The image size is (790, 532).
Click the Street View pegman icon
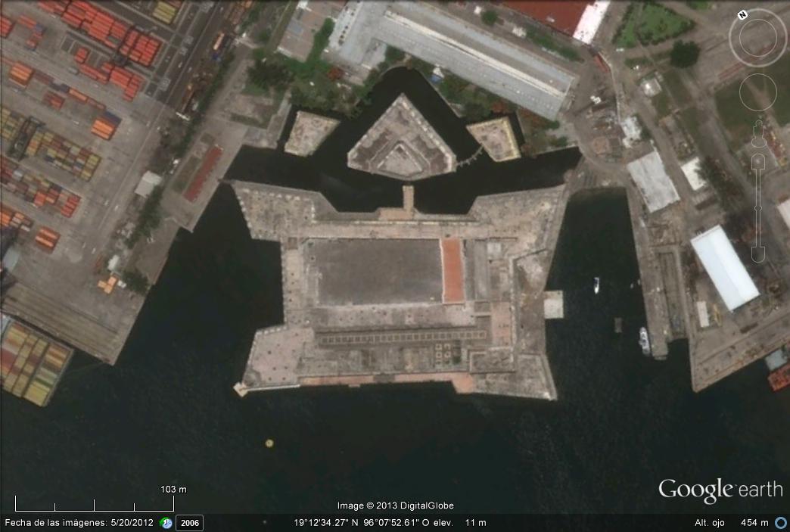click(x=758, y=133)
